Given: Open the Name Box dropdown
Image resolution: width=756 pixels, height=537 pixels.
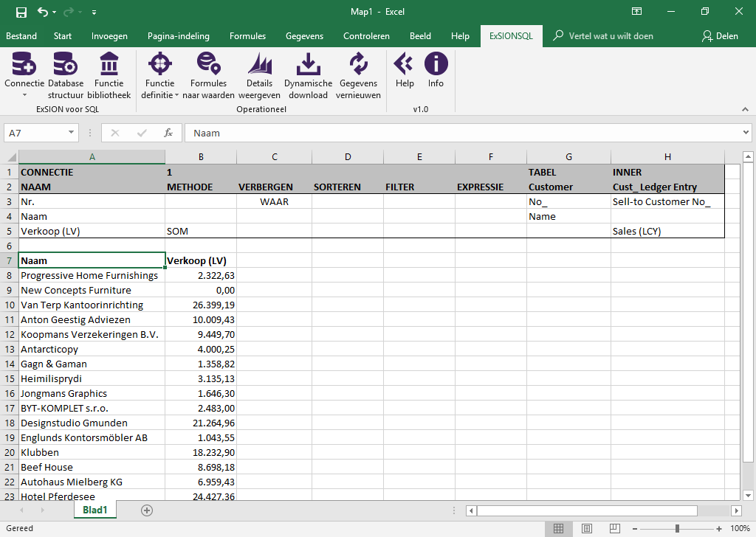Looking at the screenshot, I should (71, 133).
